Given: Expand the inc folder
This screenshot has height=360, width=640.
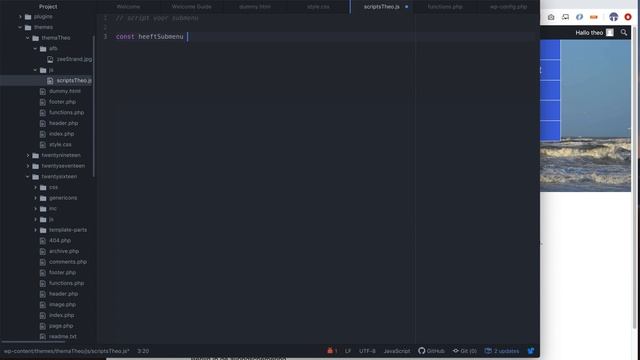Looking at the screenshot, I should point(35,209).
